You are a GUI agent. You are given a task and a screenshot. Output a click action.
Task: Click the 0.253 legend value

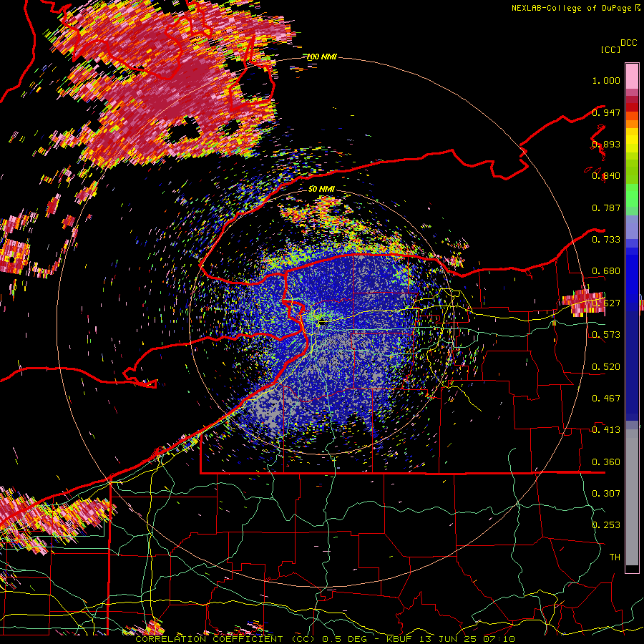pyautogui.click(x=606, y=525)
